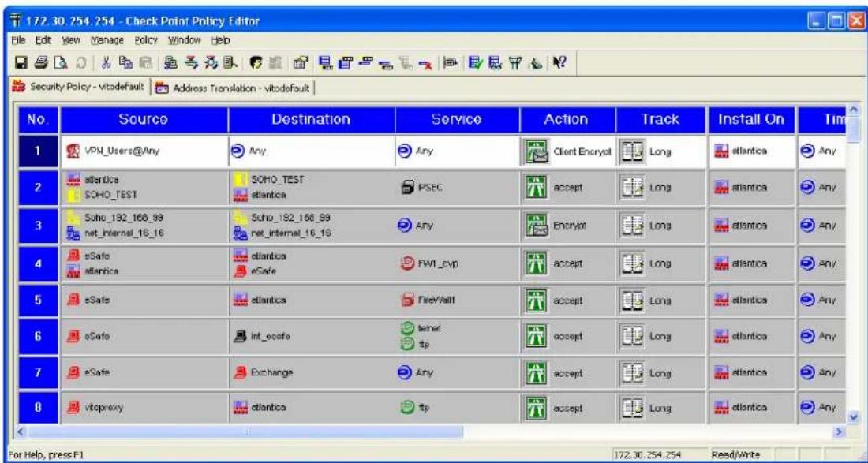Click the No. column header
The image size is (868, 463).
coord(39,119)
